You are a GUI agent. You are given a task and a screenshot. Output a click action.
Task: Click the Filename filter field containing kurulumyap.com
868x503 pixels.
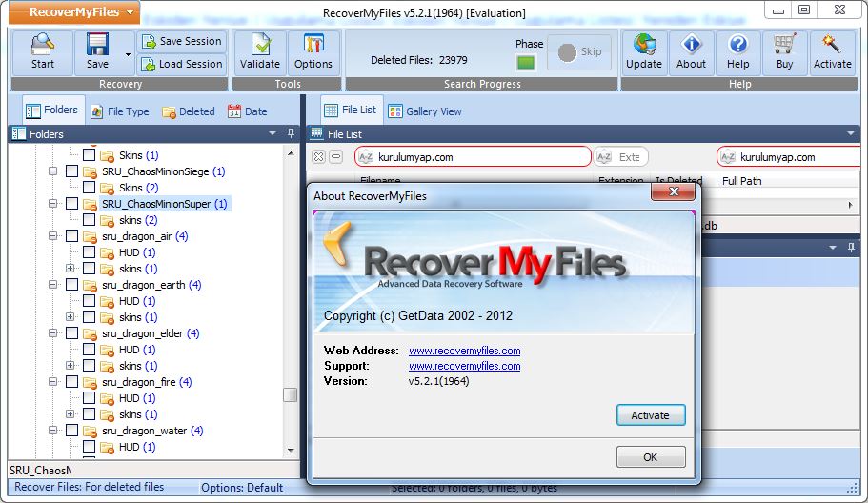point(473,156)
